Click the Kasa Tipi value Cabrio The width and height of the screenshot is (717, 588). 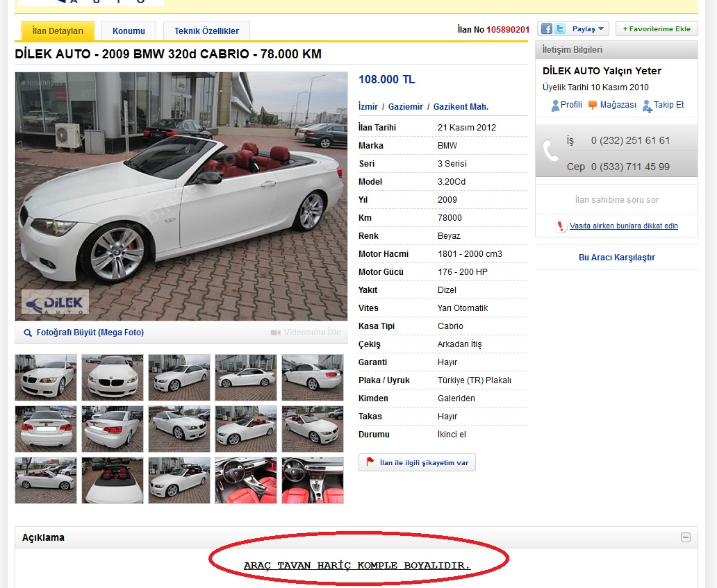pyautogui.click(x=450, y=326)
